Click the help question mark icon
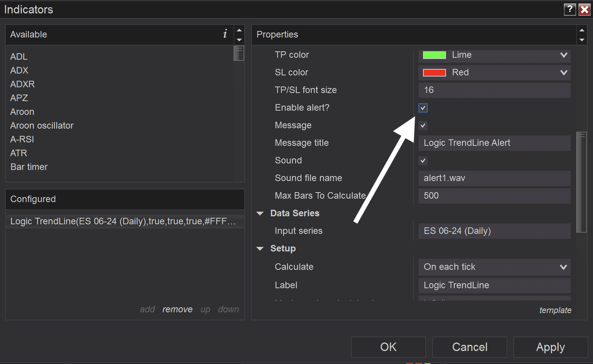Viewport: 593px width, 364px height. (x=570, y=9)
